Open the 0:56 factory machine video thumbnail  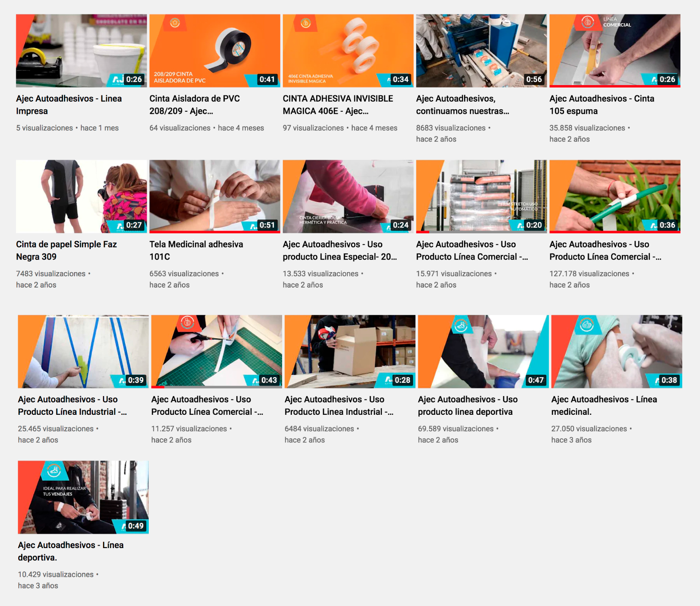pyautogui.click(x=482, y=51)
